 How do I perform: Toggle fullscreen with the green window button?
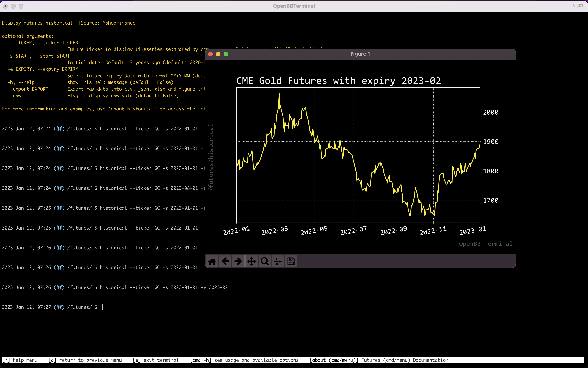[226, 54]
